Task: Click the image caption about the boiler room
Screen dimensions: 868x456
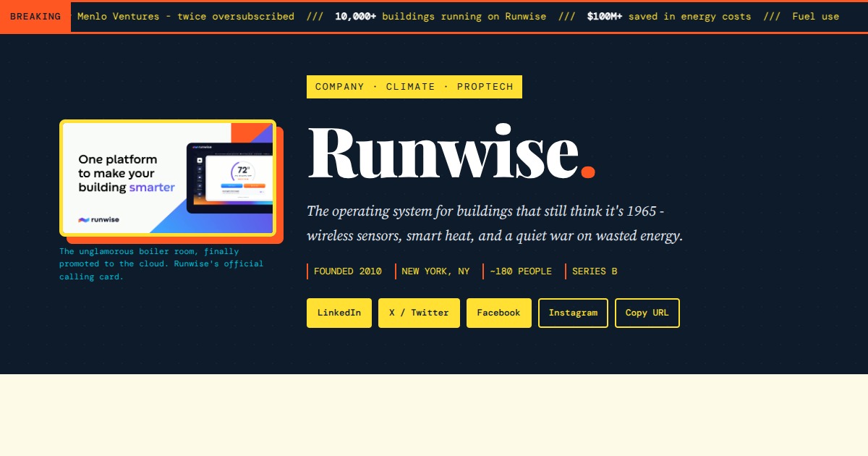Action: (161, 264)
